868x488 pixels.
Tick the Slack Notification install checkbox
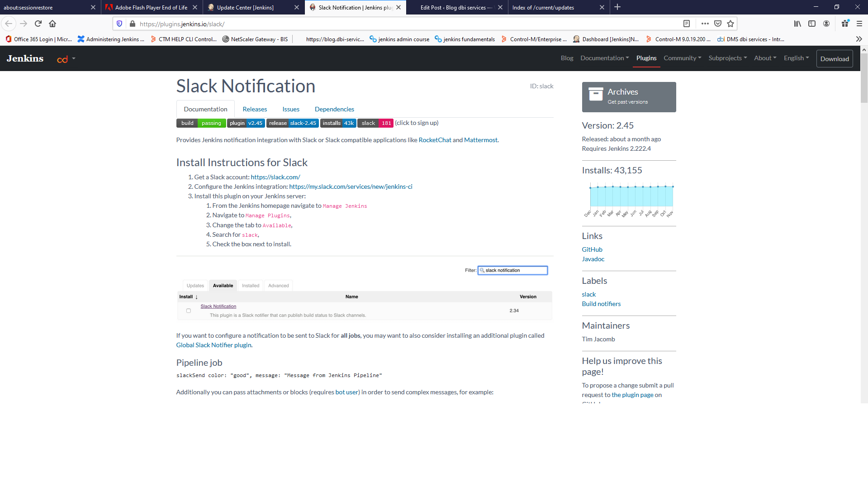pyautogui.click(x=189, y=311)
